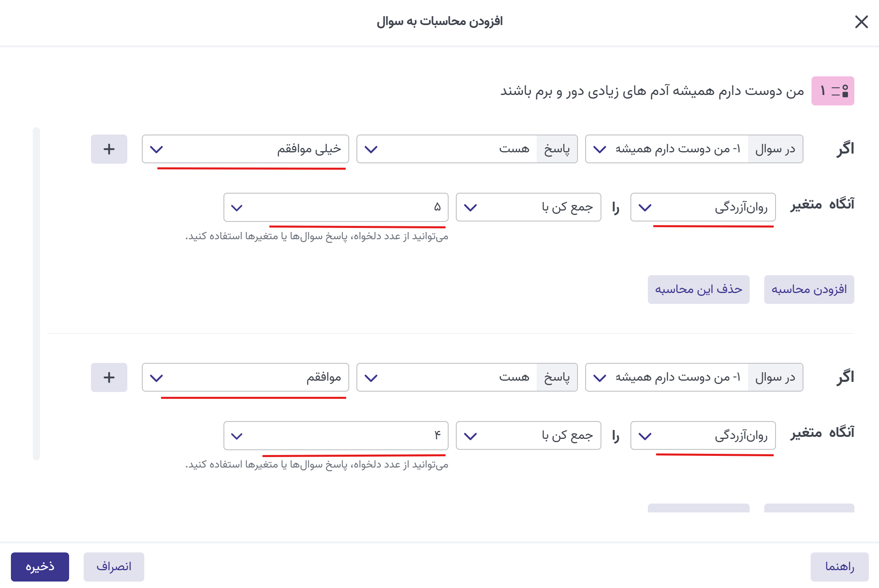Click افزودن محاسبه button
Screen dimensions: 879x588
[809, 289]
